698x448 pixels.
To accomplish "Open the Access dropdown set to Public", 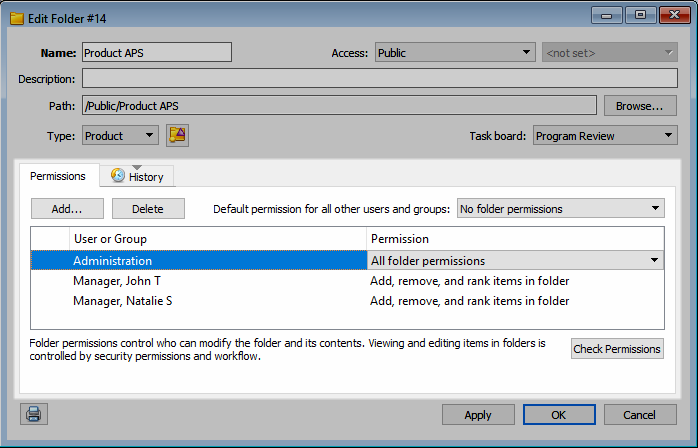I will (x=455, y=52).
